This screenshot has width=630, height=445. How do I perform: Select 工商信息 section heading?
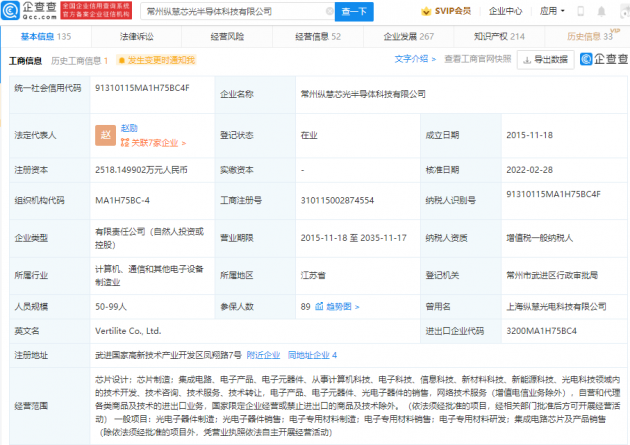pyautogui.click(x=25, y=61)
